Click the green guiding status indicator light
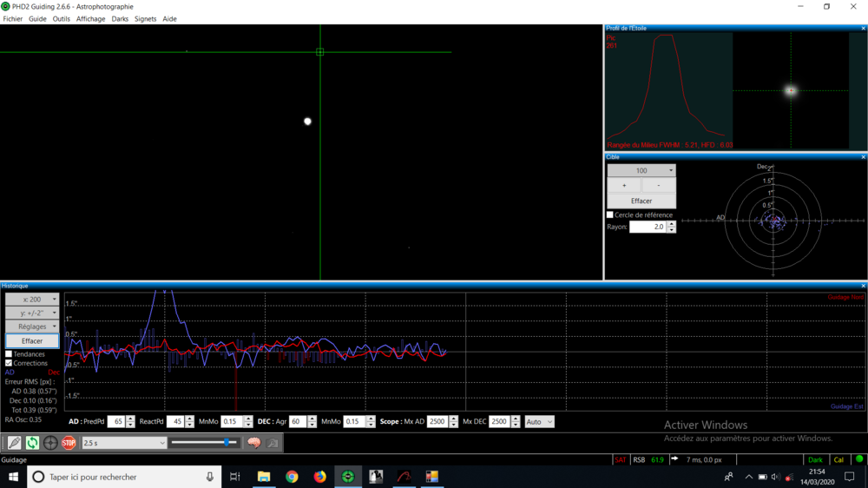Viewport: 868px width, 488px height. tap(859, 459)
